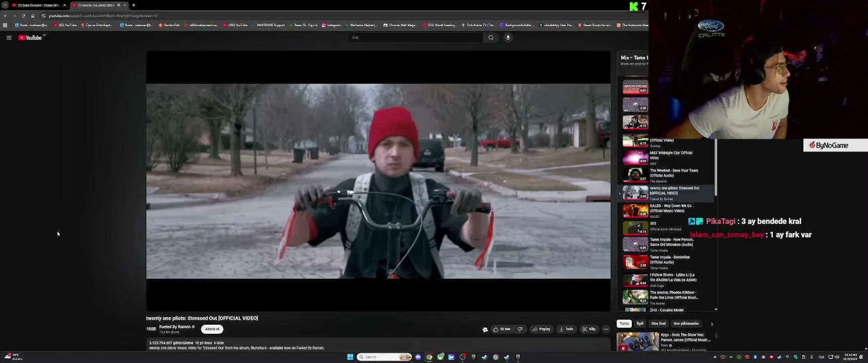Subscribe with the 'Abone ol' button
Viewport: 868px width, 363px height.
[212, 329]
